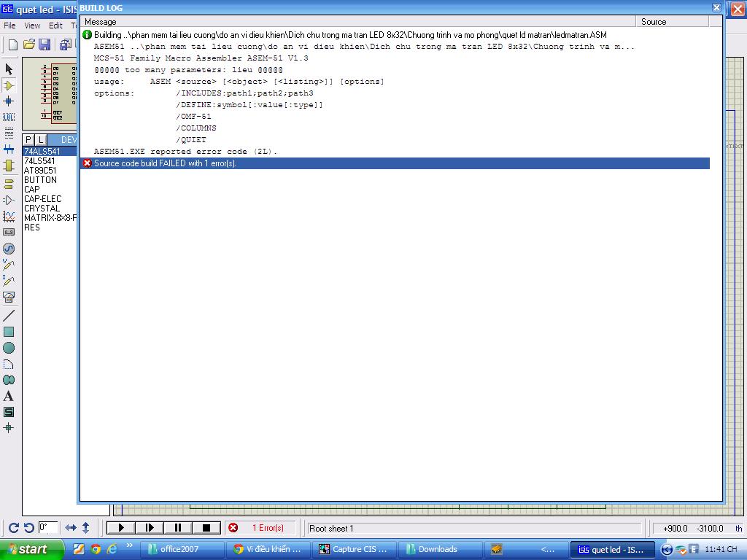747x560 pixels.
Task: Select the Tape Recorder mode tool
Action: tap(9, 233)
